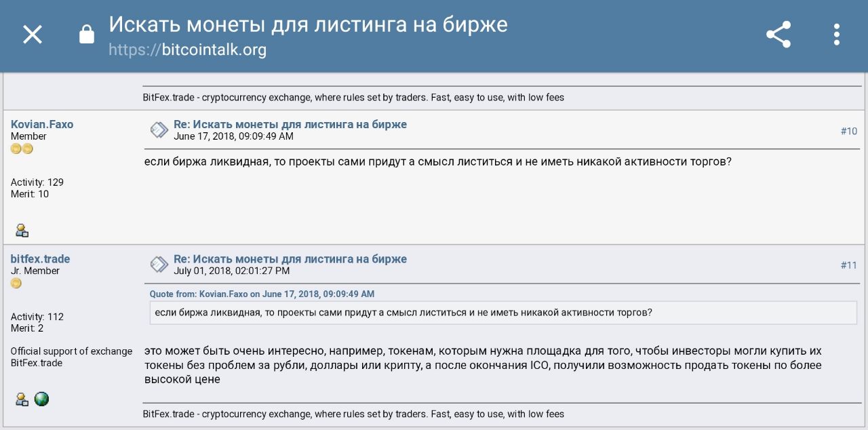868x430 pixels.
Task: Click post icon beside #10 title
Action: coord(159,130)
